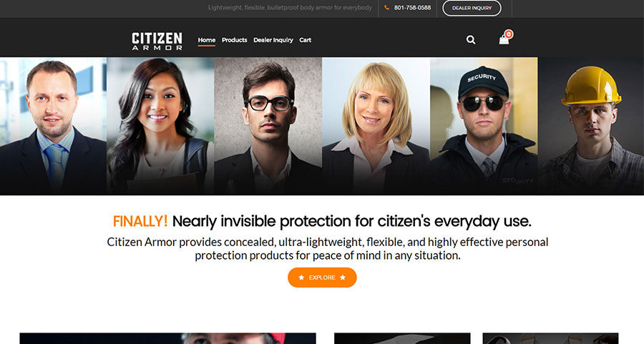This screenshot has width=644, height=344.
Task: Call the 801-758-0588 phone link
Action: (x=412, y=7)
